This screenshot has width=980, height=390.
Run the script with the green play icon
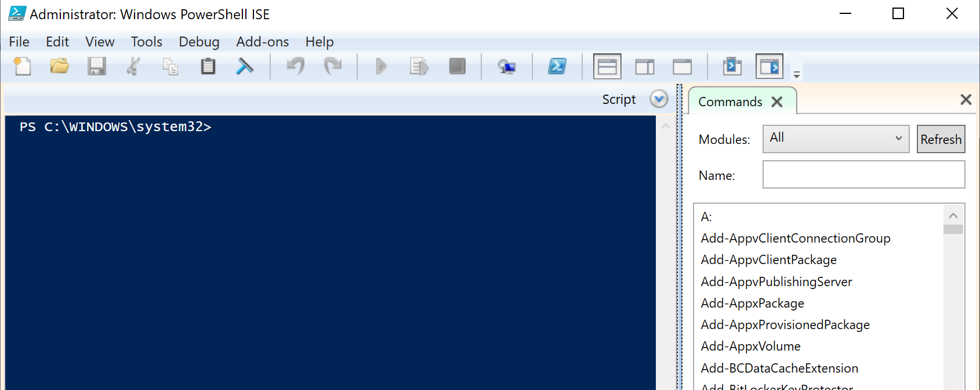coord(381,66)
